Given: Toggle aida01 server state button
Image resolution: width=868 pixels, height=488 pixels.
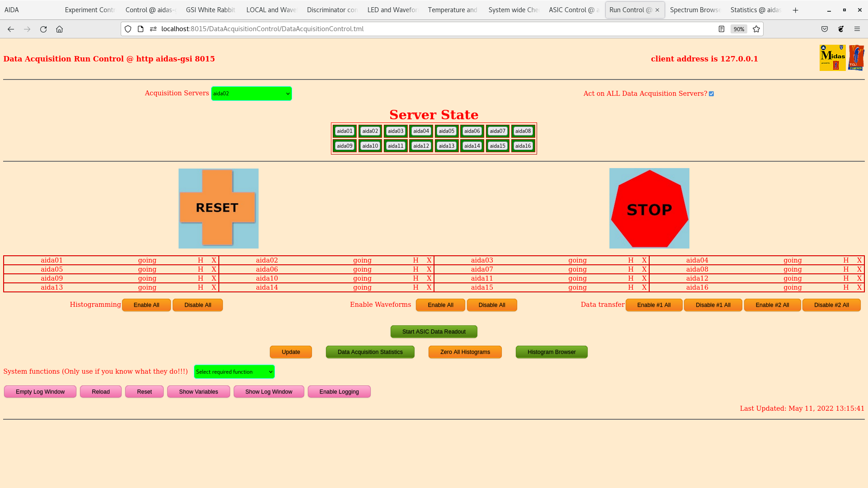Looking at the screenshot, I should click(344, 131).
